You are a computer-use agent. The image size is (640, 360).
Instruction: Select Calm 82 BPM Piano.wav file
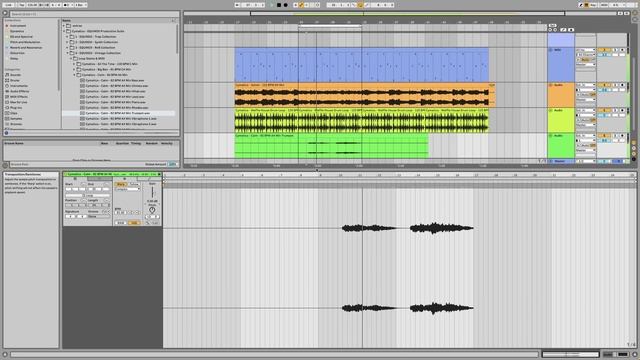(115, 102)
